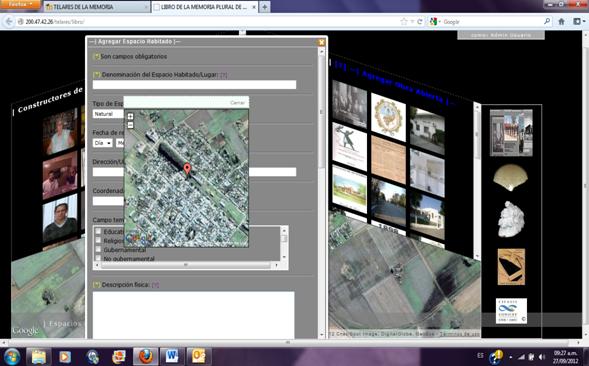Click the browser home icon

561,22
